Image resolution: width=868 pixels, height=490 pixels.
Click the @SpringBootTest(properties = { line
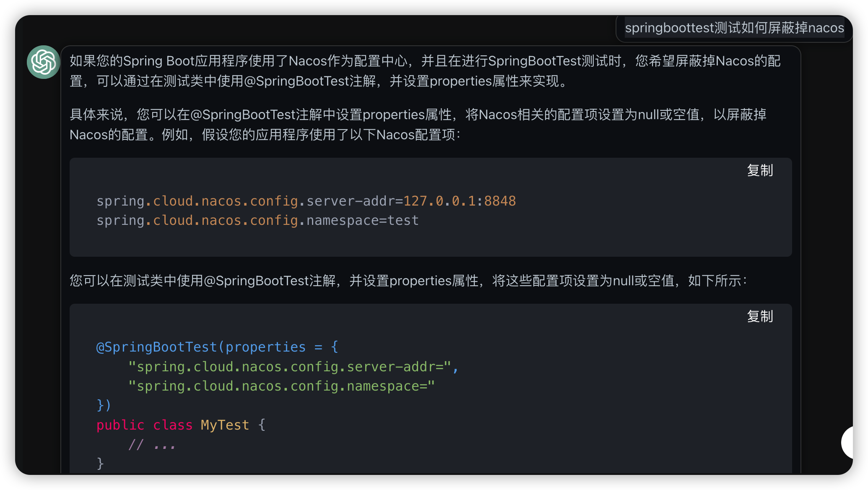click(x=217, y=347)
